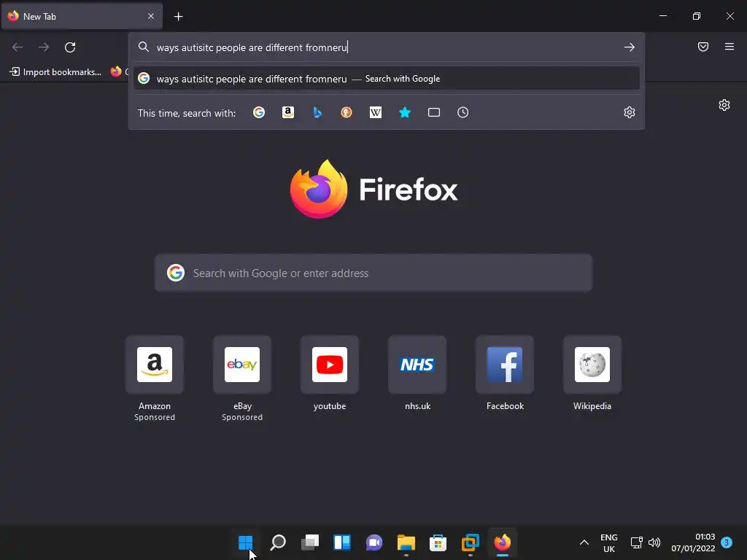Screen dimensions: 747x560
Task: Search this time with Wikipedia icon
Action: click(x=376, y=112)
